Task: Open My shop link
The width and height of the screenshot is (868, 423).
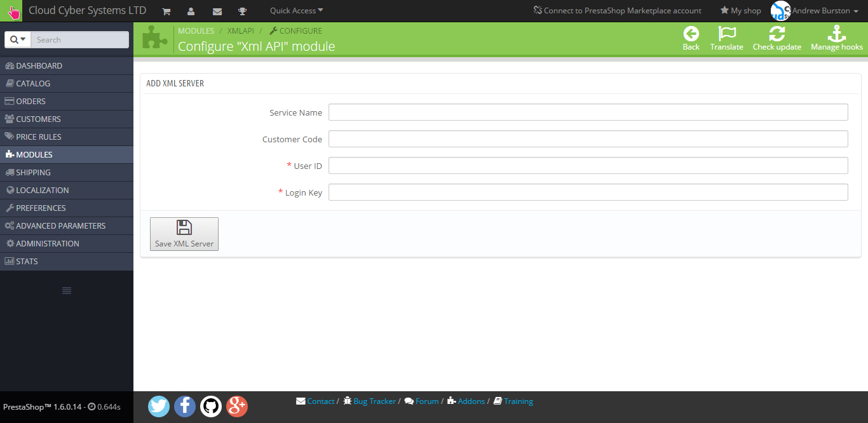Action: [740, 11]
